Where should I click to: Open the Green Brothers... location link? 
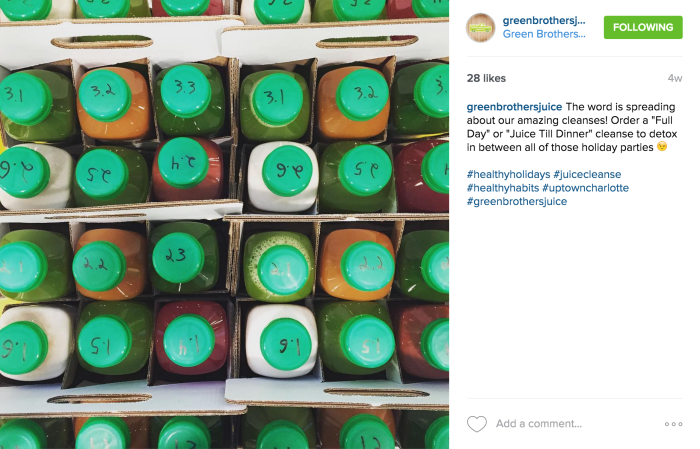tap(544, 34)
